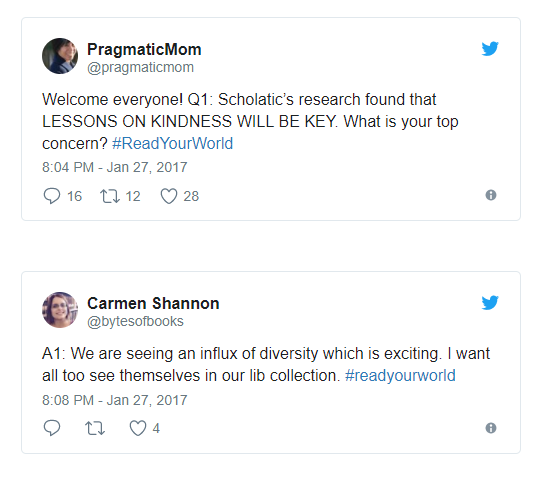This screenshot has width=547, height=482.
Task: Open the info icon on PragmaticMom's tweet
Action: 491,195
